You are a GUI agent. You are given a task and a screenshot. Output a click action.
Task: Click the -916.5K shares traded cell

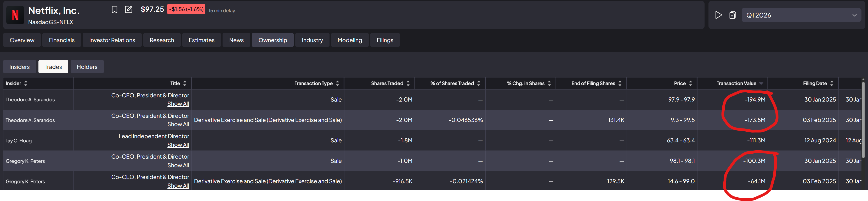click(x=402, y=181)
